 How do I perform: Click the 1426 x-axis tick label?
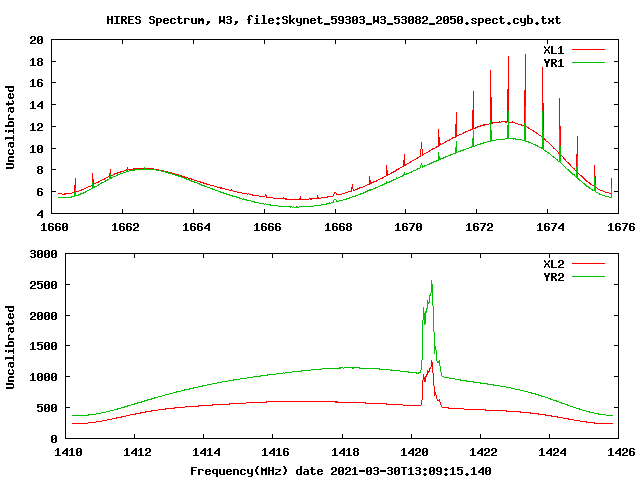pos(621,452)
